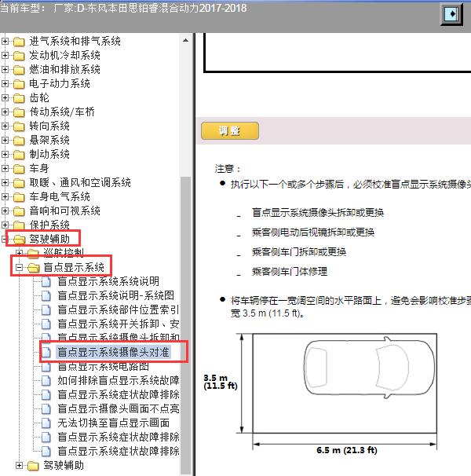Select the 车身 tree item
This screenshot has width=471, height=476.
pos(38,168)
